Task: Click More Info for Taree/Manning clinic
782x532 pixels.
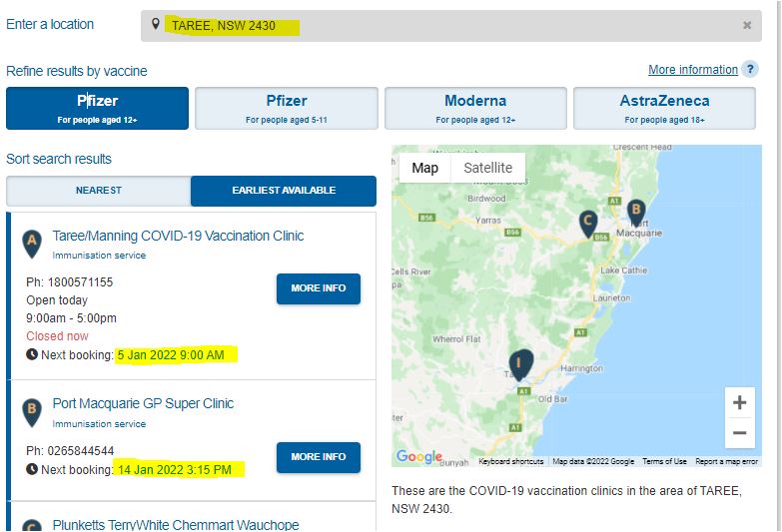Action: click(319, 288)
